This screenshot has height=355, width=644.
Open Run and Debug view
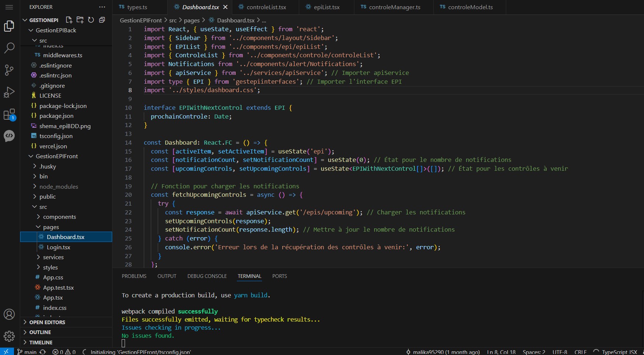[x=9, y=92]
